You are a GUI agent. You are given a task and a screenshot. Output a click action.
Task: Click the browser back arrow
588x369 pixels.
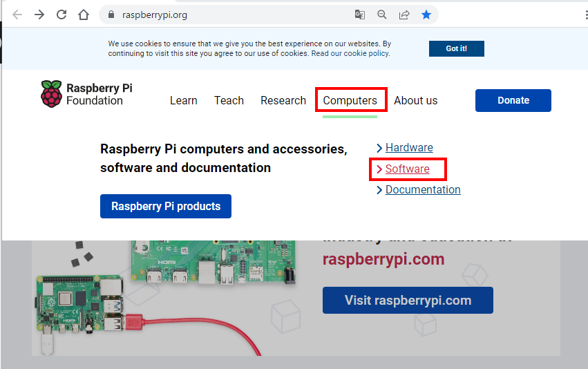(17, 15)
